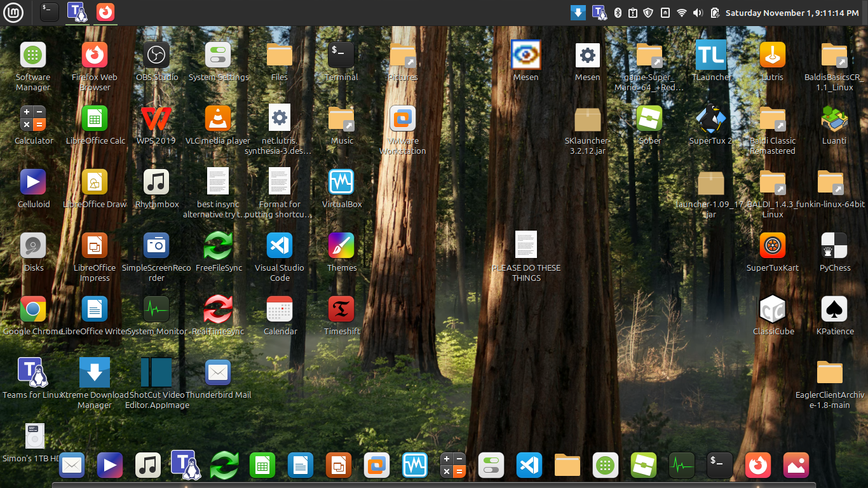Open the Lutris desktop icon
Screen dimensions: 868x488
pyautogui.click(x=772, y=55)
